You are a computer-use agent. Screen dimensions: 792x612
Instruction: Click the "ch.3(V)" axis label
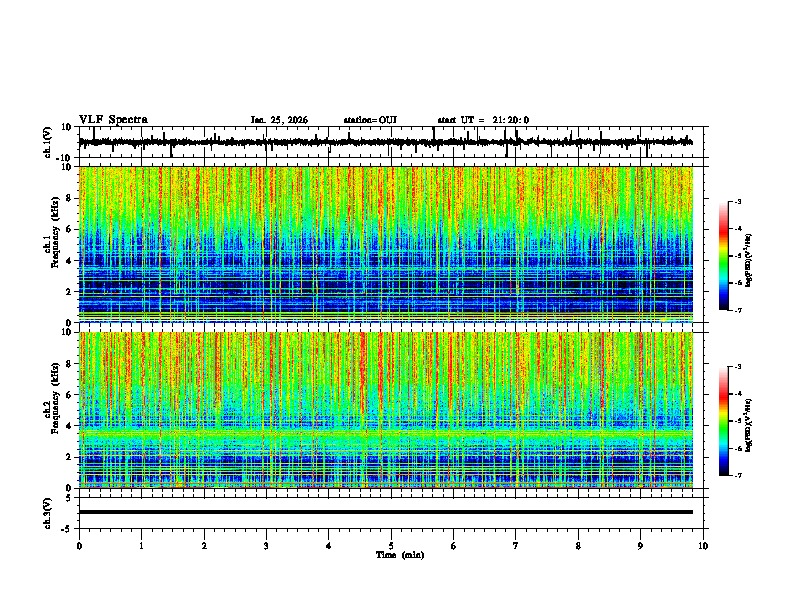coord(48,513)
